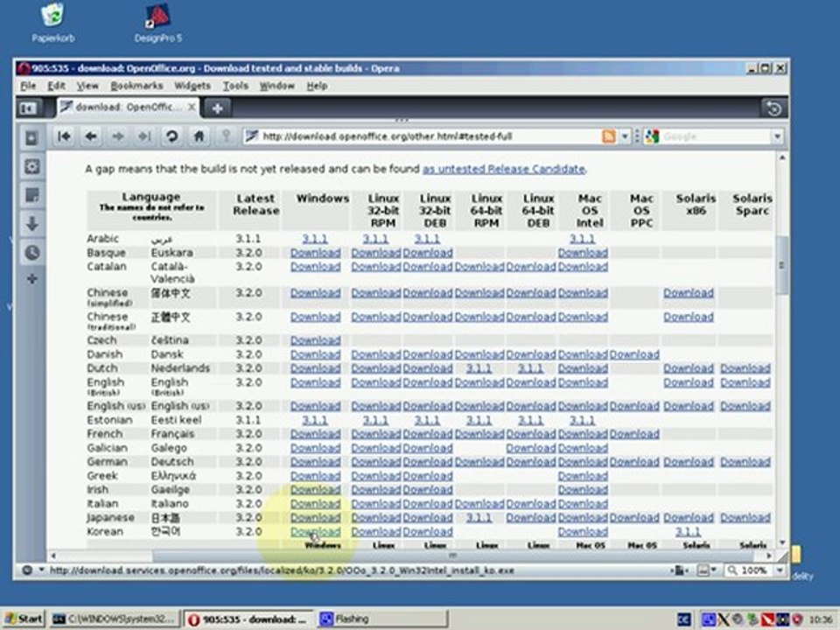Open the Help menu
Viewport: 840px width, 630px height.
click(x=317, y=86)
